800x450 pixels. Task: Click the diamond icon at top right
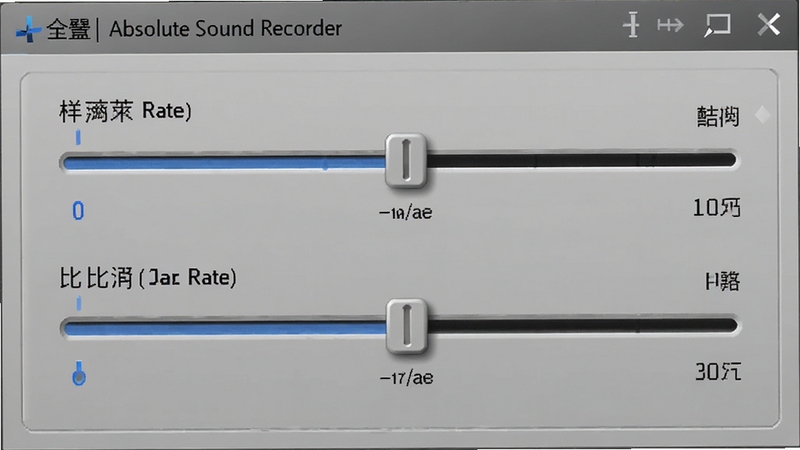[x=763, y=114]
